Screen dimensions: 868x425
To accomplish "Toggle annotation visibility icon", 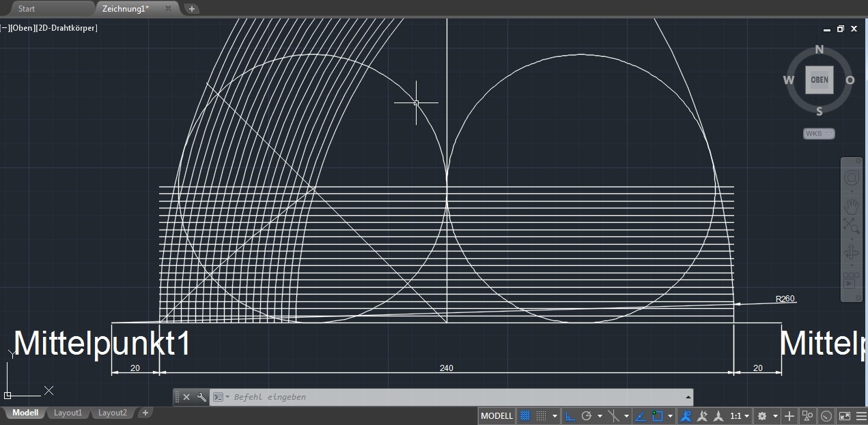I will coord(686,415).
